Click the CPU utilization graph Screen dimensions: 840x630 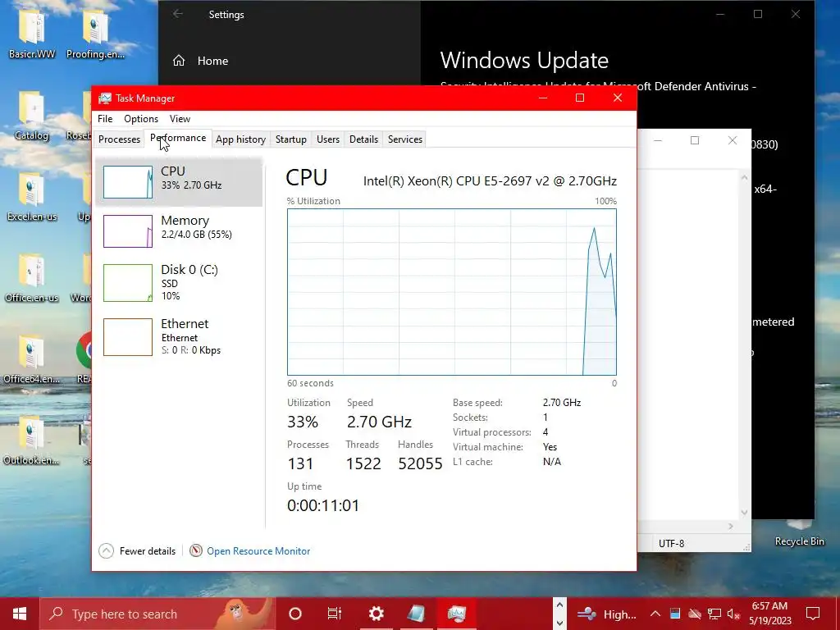point(452,292)
